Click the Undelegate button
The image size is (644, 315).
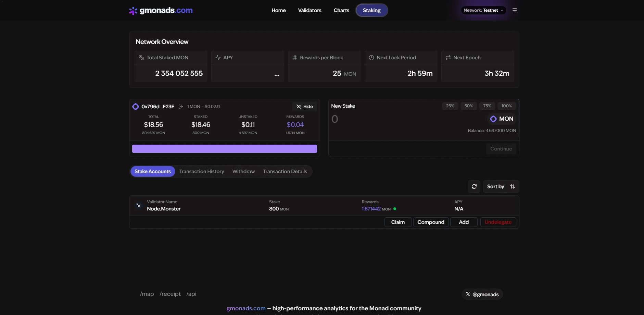coord(498,222)
